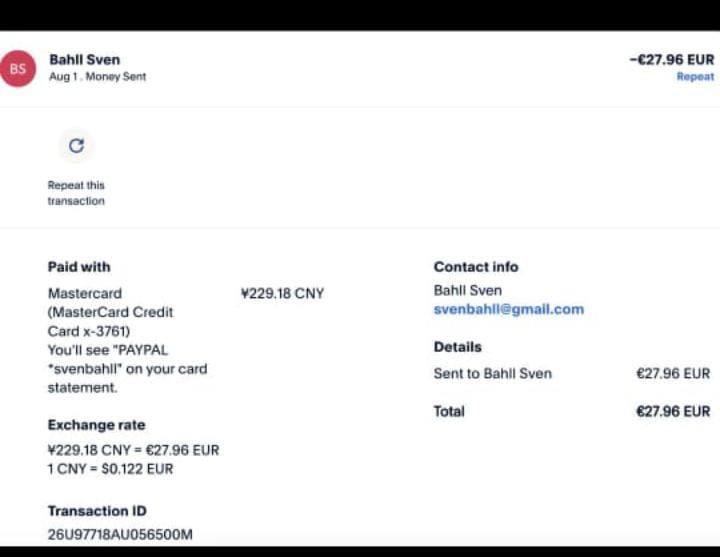Image resolution: width=720 pixels, height=557 pixels.
Task: Click the Repeat link under amount
Action: [695, 77]
